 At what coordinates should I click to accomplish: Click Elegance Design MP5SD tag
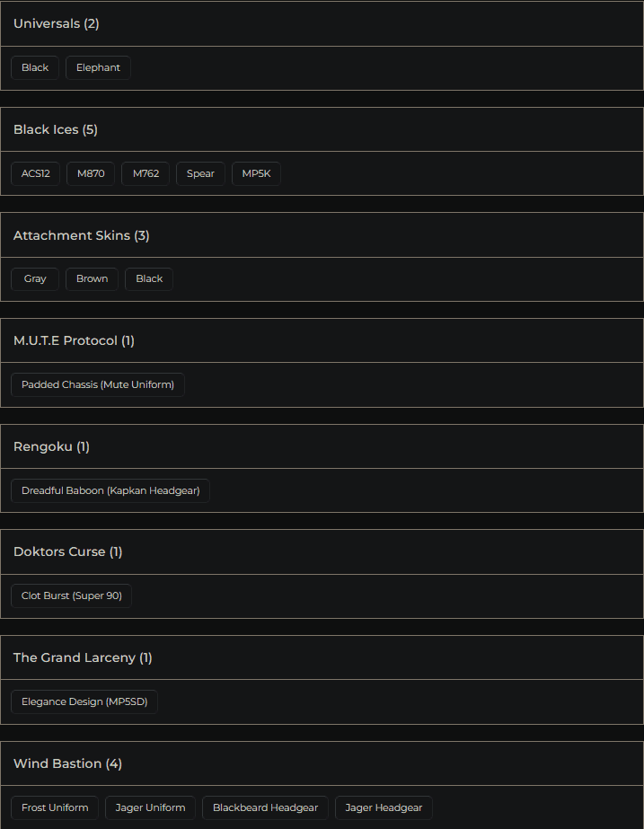[x=84, y=701]
